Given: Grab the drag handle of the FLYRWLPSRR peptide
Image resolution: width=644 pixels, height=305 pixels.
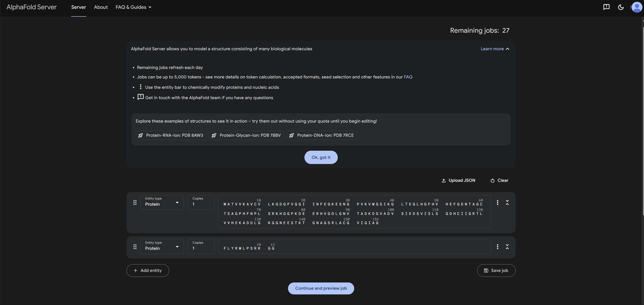Looking at the screenshot, I should coord(135,247).
